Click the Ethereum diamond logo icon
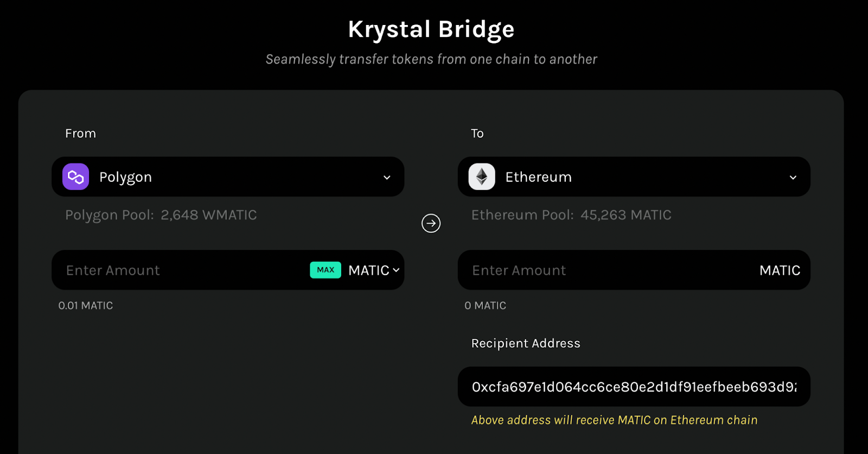The image size is (868, 454). tap(482, 176)
